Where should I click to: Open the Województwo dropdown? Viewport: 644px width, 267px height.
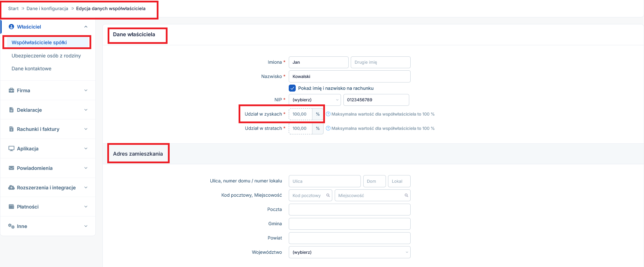coord(349,252)
